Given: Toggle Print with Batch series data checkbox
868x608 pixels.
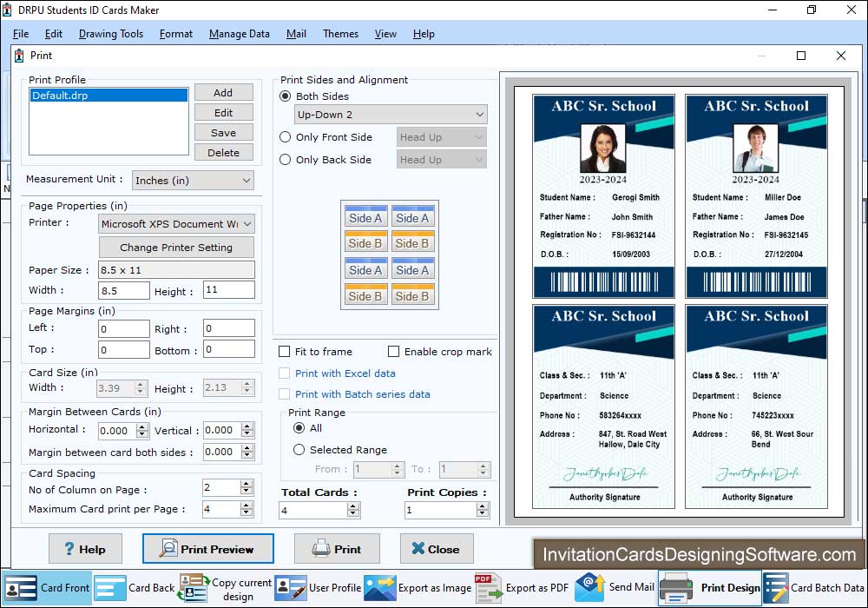Looking at the screenshot, I should [x=285, y=394].
